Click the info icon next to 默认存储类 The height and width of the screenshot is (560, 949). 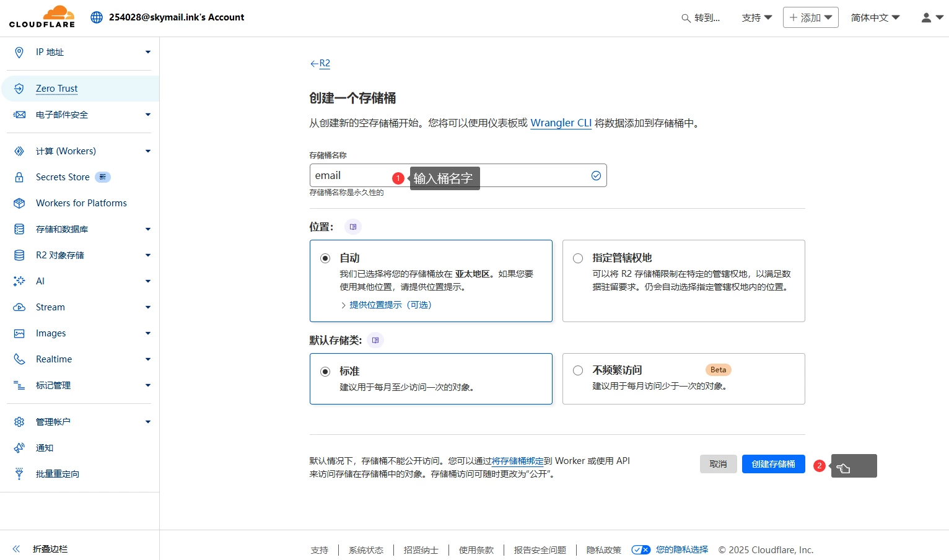[375, 339]
